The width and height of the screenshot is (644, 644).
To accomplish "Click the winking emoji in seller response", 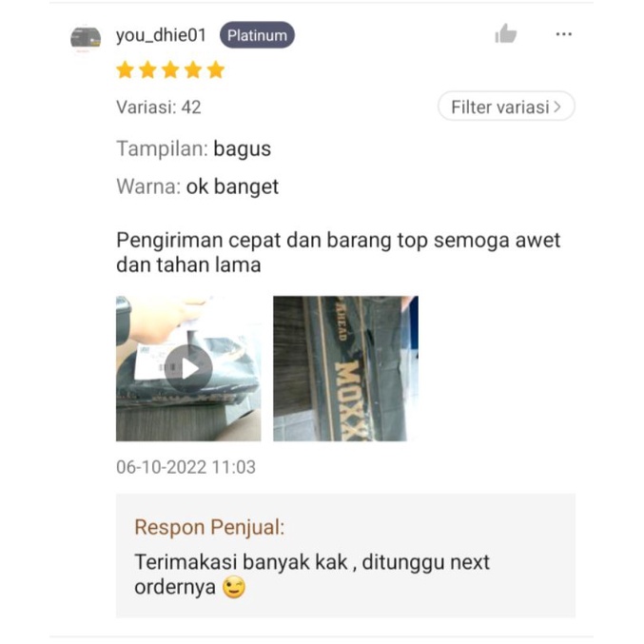I will click(234, 587).
